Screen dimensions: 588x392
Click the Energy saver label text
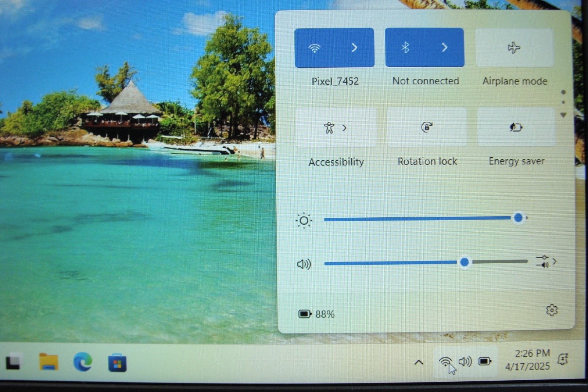click(516, 161)
